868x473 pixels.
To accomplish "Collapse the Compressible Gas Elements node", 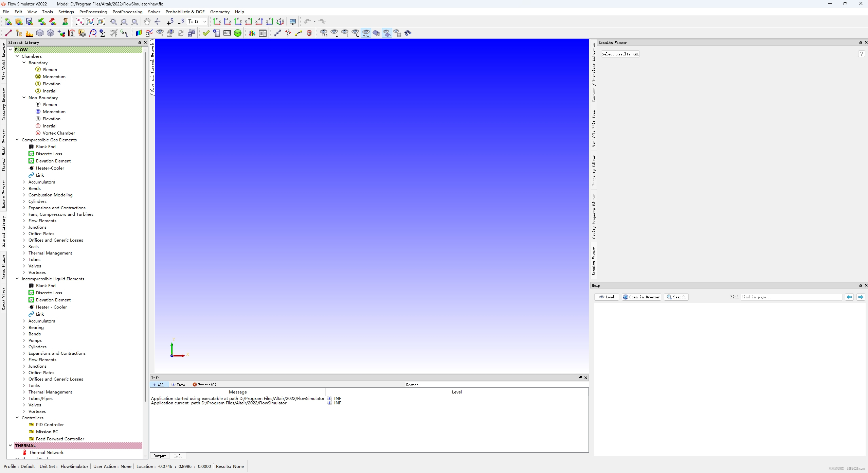I will (x=17, y=140).
